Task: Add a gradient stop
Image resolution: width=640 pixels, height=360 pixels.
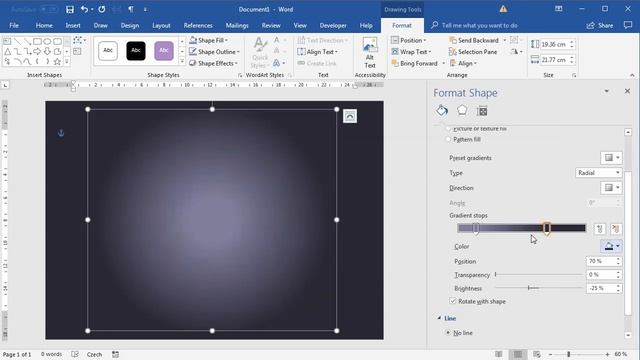Action: pos(599,229)
